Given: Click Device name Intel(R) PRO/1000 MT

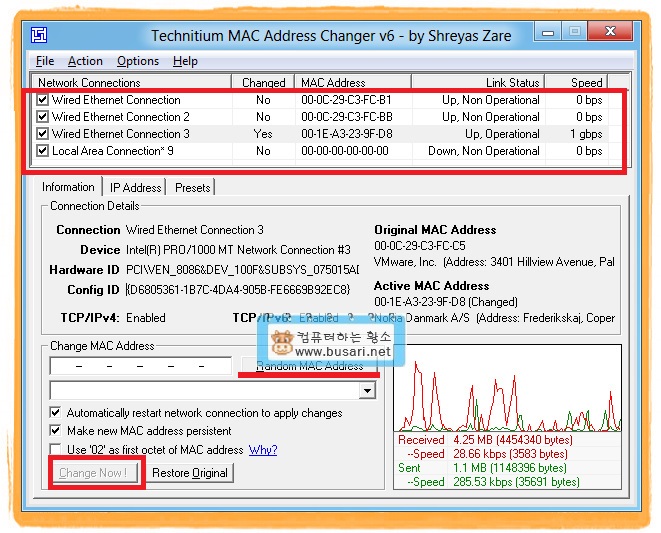Looking at the screenshot, I should pyautogui.click(x=238, y=250).
